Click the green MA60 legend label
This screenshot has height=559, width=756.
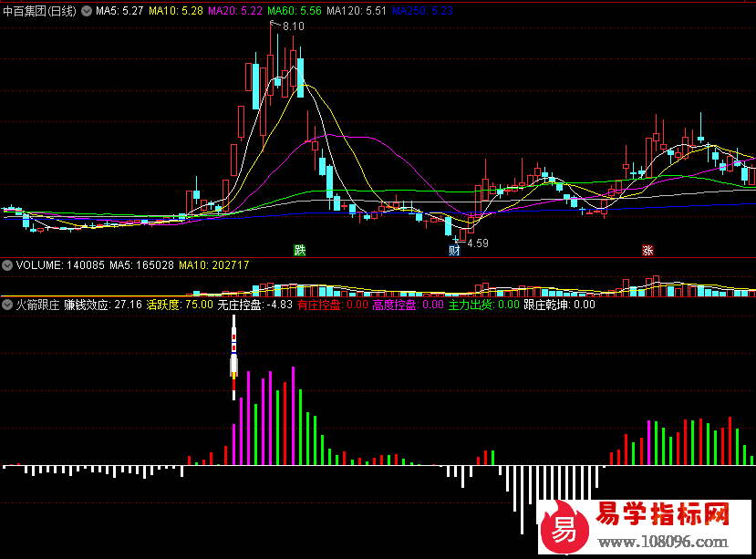[295, 11]
